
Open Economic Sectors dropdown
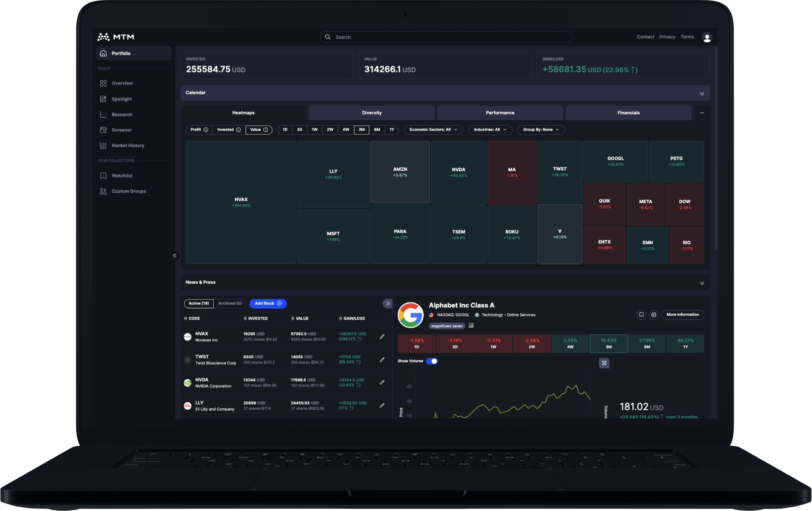tap(433, 130)
